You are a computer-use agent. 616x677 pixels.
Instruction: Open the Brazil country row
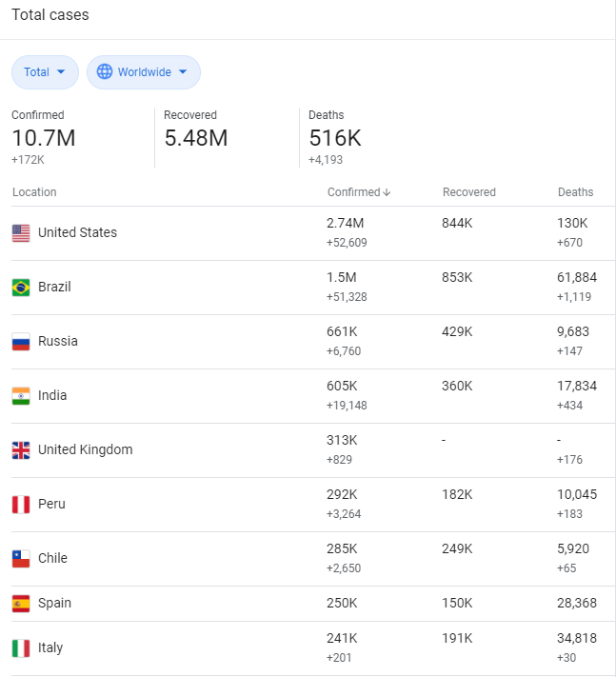(54, 288)
